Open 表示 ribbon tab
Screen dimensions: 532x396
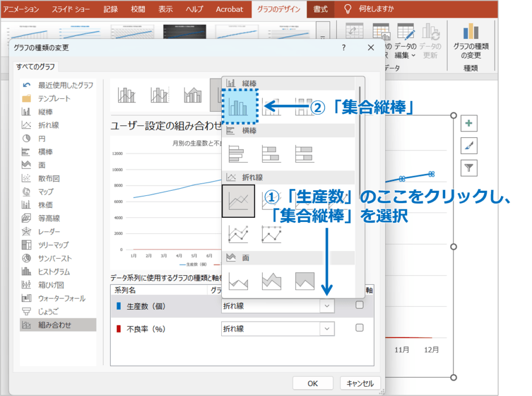[166, 9]
